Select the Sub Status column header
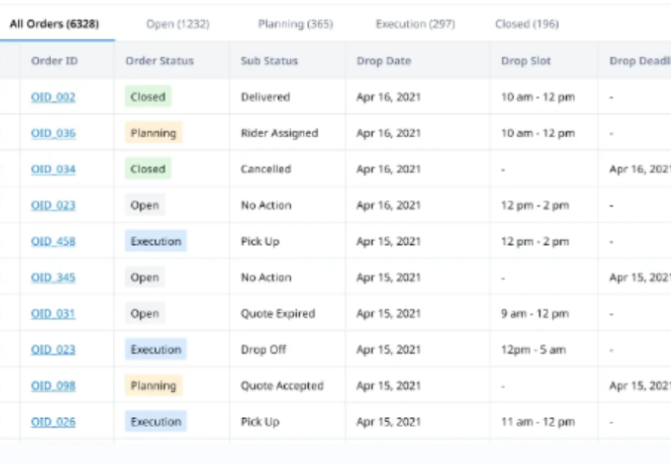Screen dimensions: 671x464 [x=269, y=61]
